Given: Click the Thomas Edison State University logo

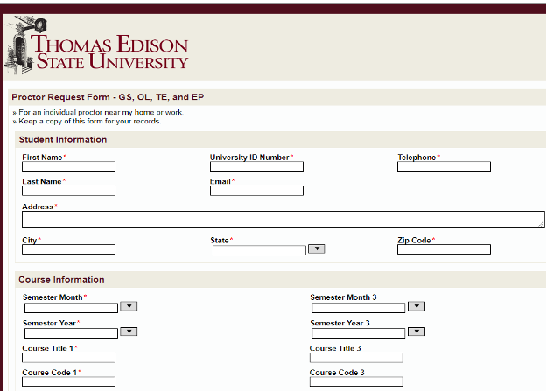Looking at the screenshot, I should [97, 47].
